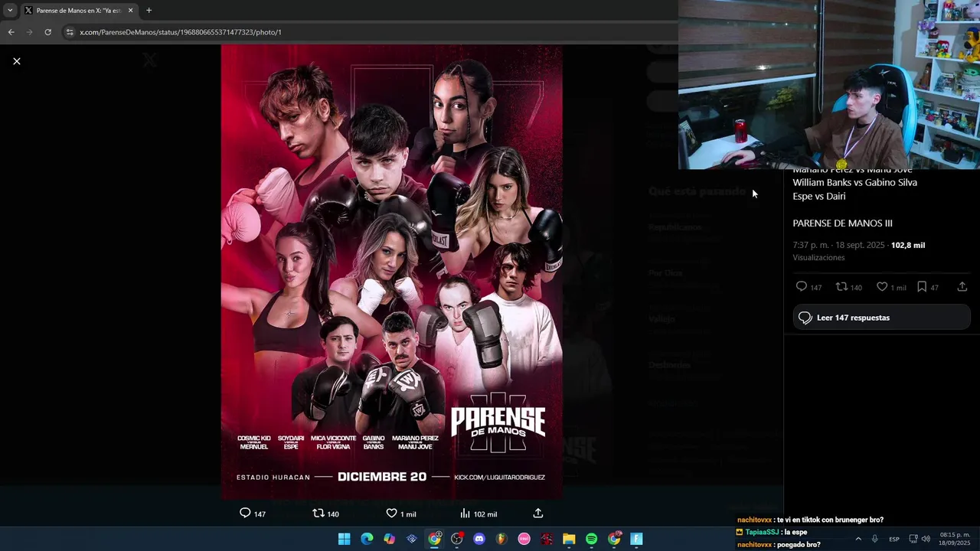The image size is (980, 551).
Task: Select the line Espe vs Dairi
Action: pyautogui.click(x=818, y=197)
